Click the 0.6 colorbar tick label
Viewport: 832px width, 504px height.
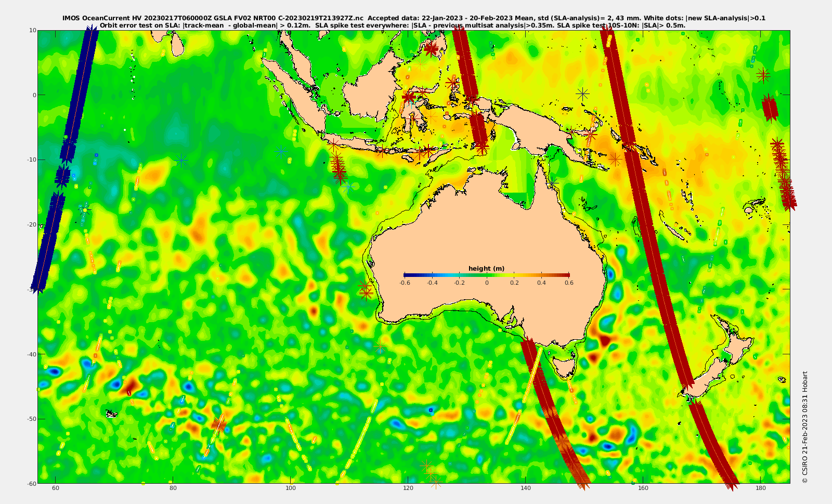[569, 283]
